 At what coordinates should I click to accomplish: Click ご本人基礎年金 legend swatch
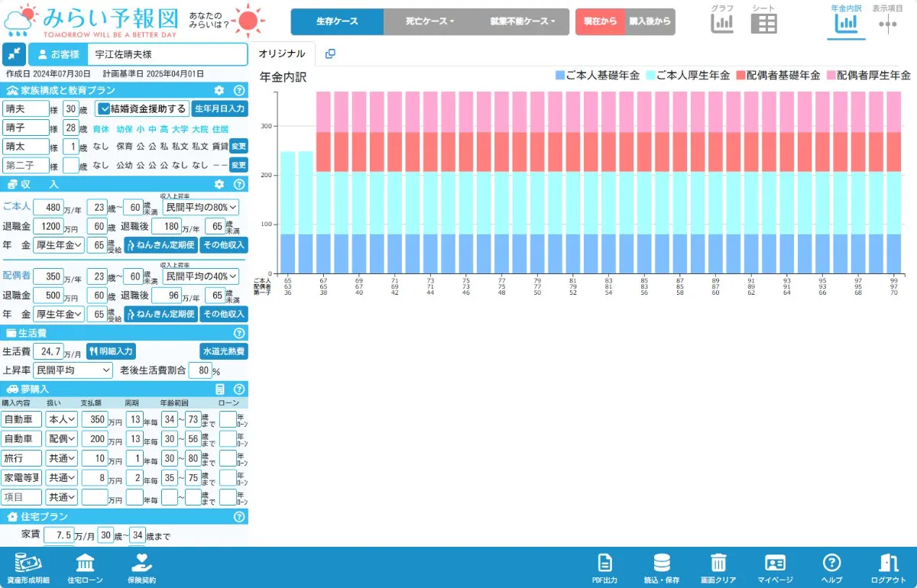click(x=560, y=76)
